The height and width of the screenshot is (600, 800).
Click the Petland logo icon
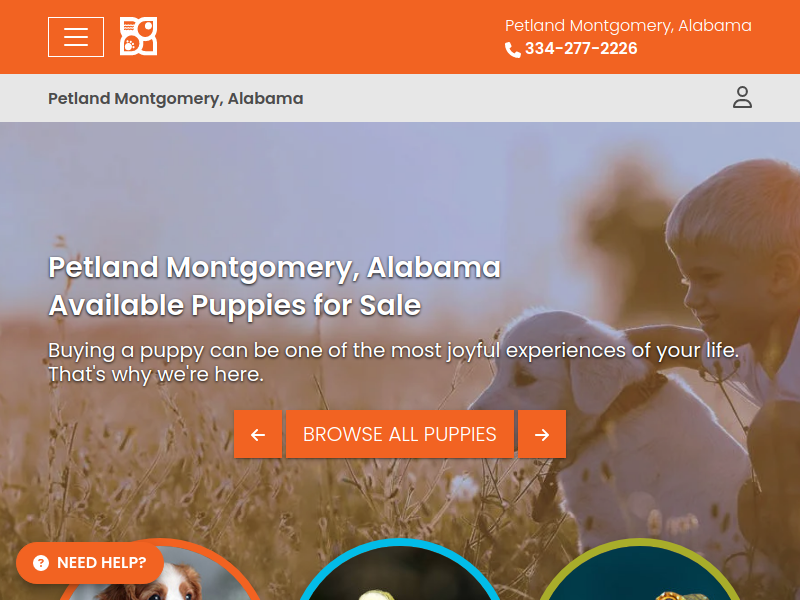point(138,36)
